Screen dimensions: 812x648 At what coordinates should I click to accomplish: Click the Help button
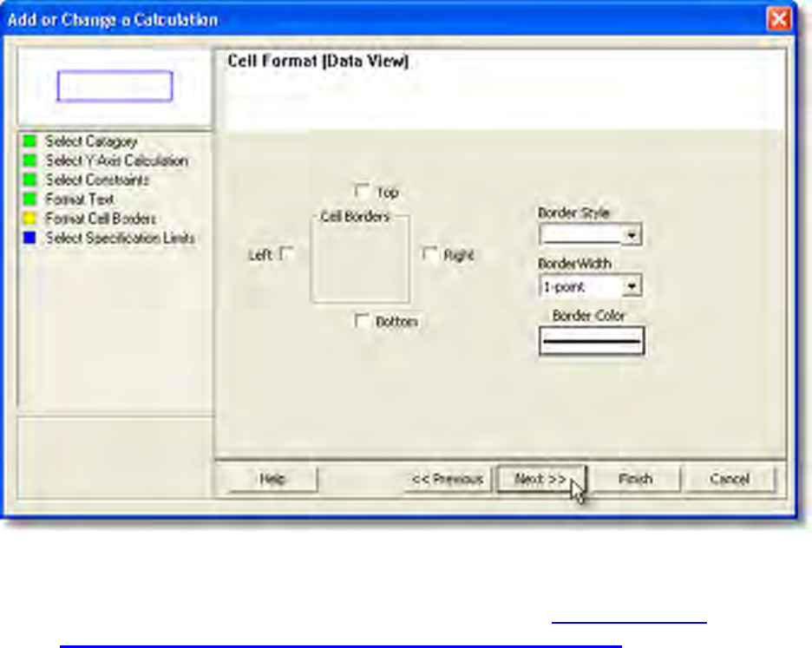pos(272,479)
